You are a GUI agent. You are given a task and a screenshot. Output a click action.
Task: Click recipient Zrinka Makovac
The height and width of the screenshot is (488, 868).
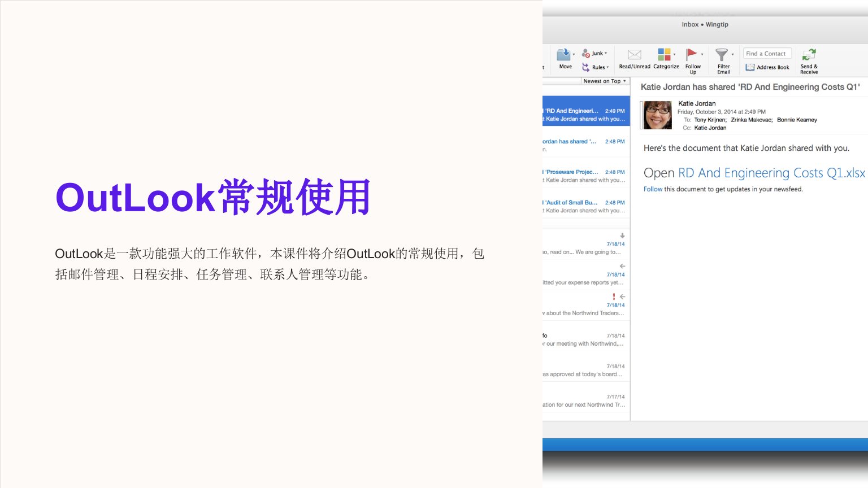click(752, 120)
